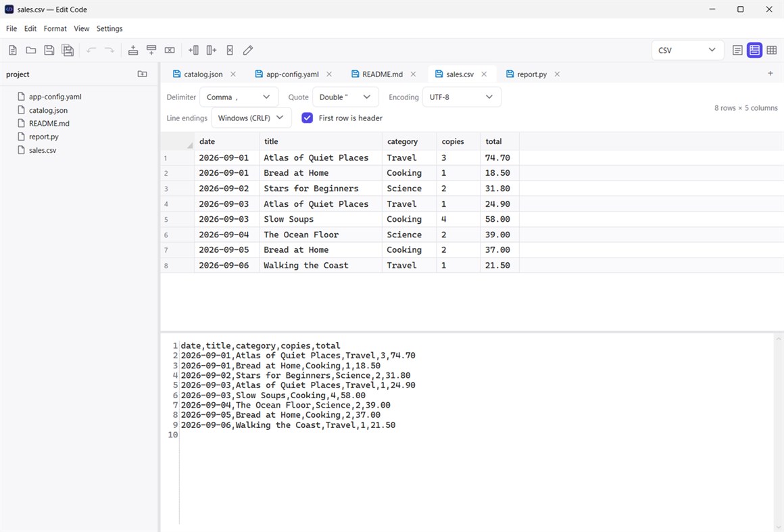Click the pencil rename icon
Image resolution: width=784 pixels, height=532 pixels.
248,50
